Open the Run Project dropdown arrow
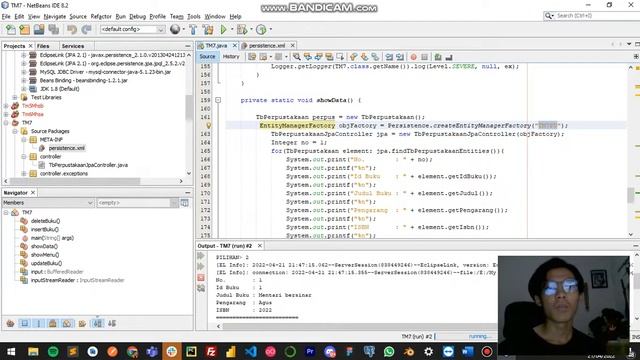This screenshot has height=360, width=640. click(231, 29)
